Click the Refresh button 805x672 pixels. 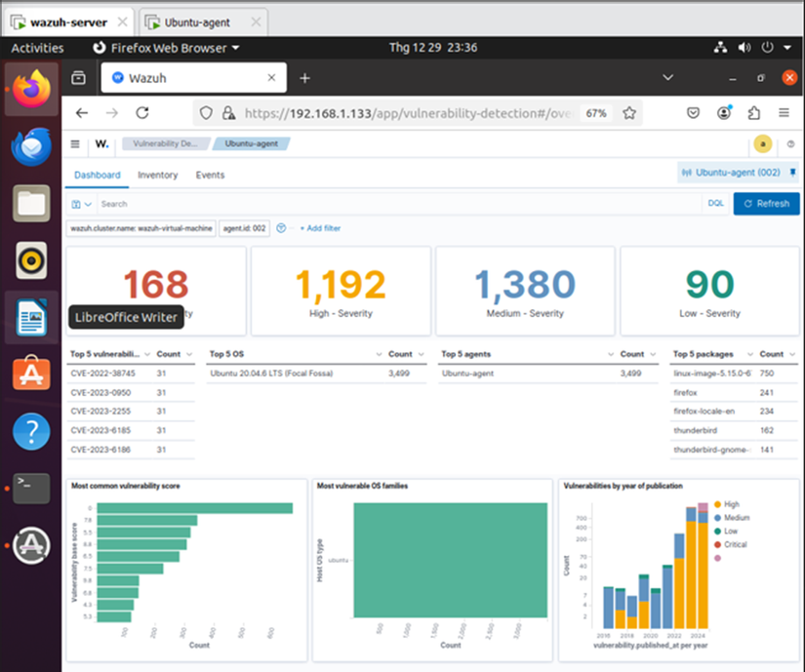pyautogui.click(x=766, y=204)
